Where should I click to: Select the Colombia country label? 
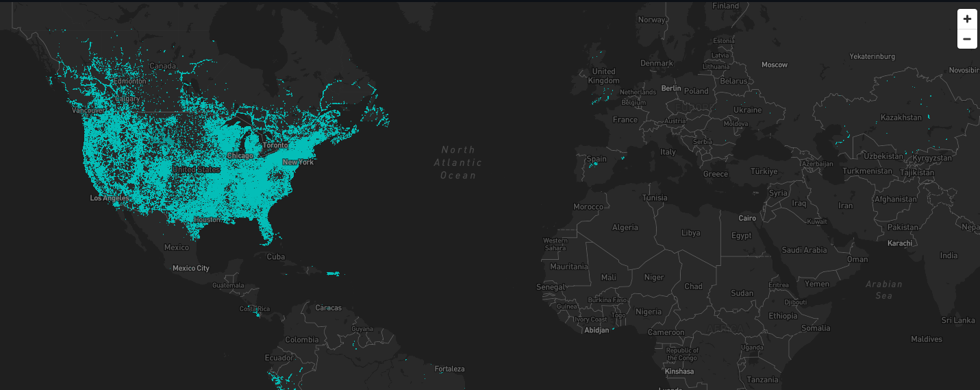click(302, 339)
